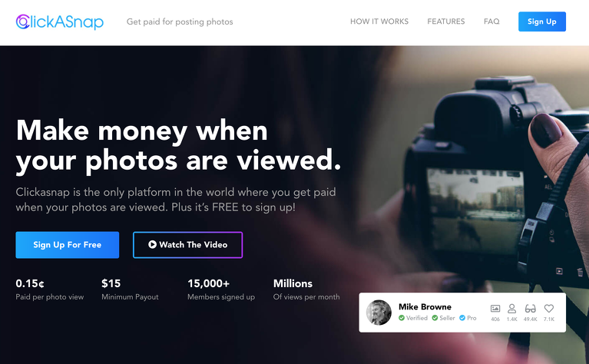Click the play icon in Watch The Video
This screenshot has width=589, height=364.
tap(152, 244)
